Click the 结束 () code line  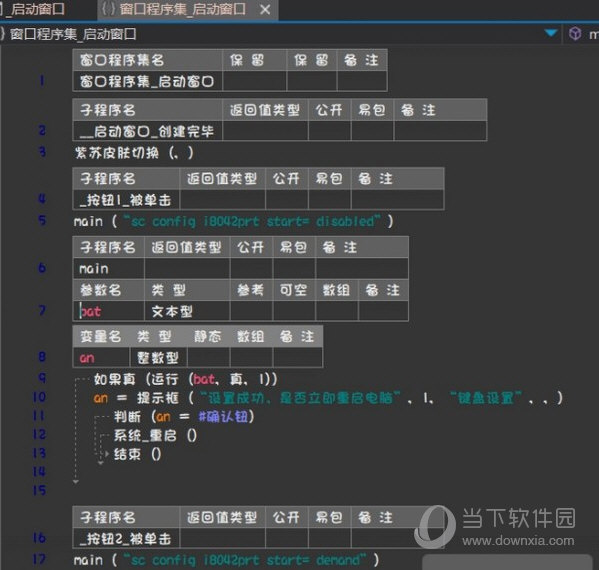[x=138, y=454]
